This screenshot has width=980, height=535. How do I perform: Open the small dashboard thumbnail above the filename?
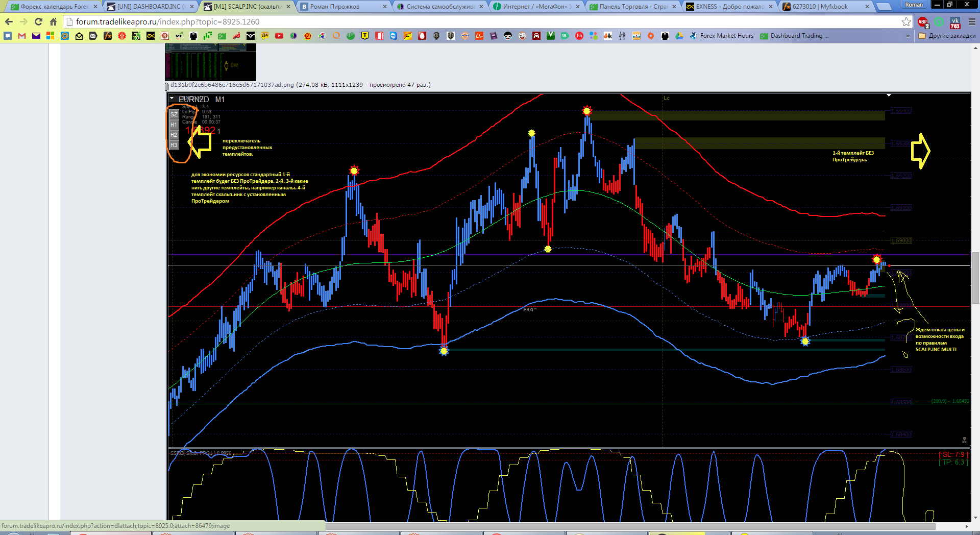210,62
